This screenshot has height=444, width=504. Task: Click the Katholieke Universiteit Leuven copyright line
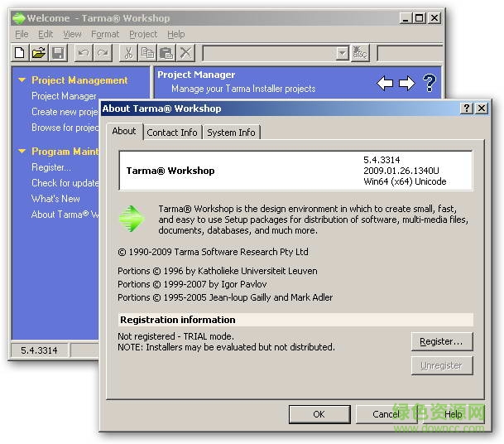(x=218, y=271)
